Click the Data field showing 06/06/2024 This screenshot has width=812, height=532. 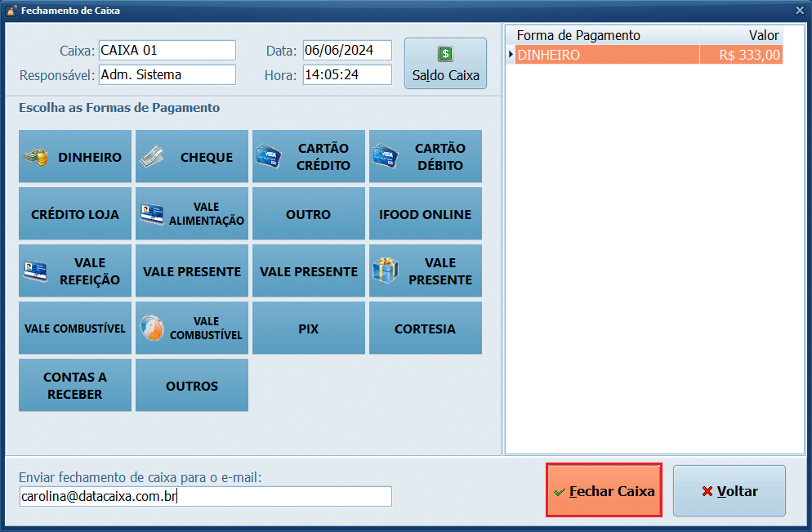pos(347,50)
